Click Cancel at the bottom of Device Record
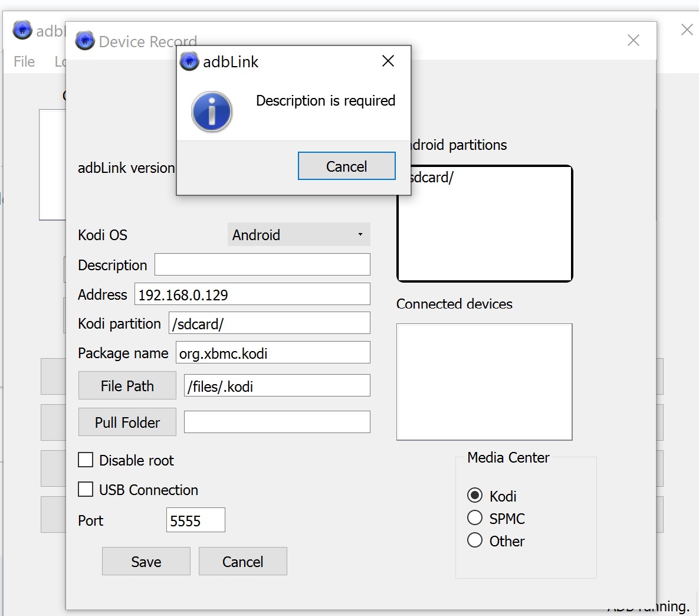This screenshot has height=616, width=699. [x=243, y=561]
